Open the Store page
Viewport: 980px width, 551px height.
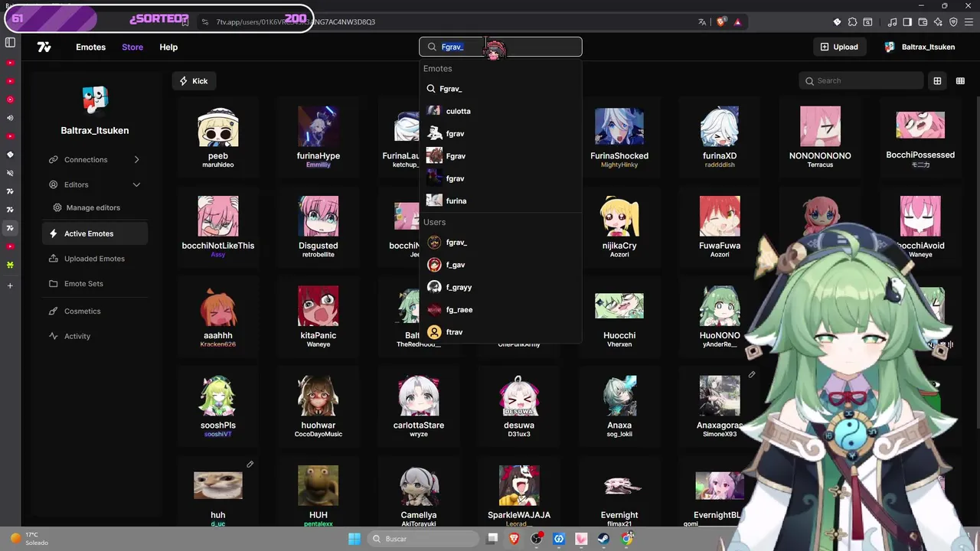[132, 47]
